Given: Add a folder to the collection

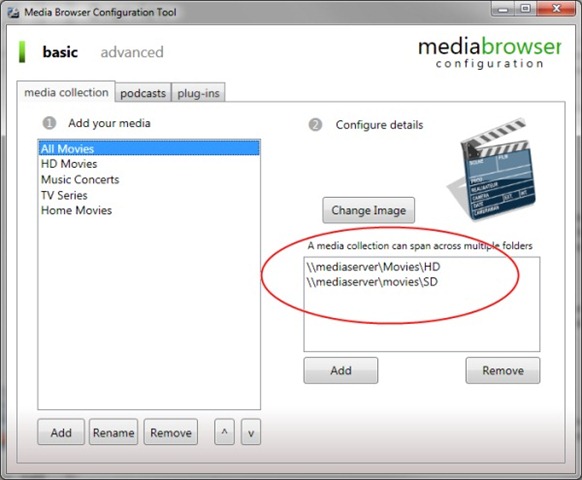Looking at the screenshot, I should [341, 370].
